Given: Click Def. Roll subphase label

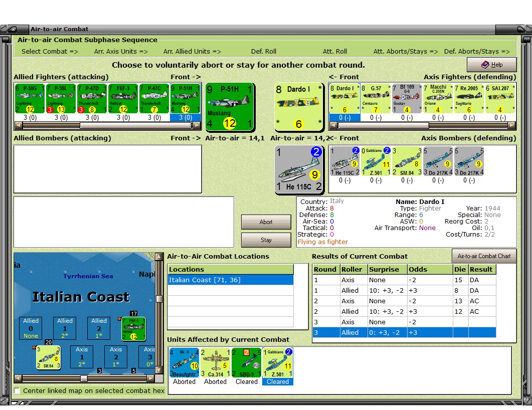Looking at the screenshot, I should point(264,52).
